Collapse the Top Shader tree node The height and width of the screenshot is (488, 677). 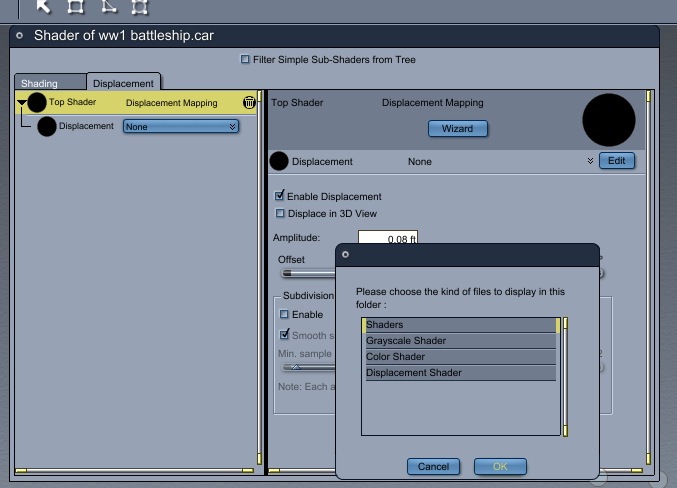(22, 102)
